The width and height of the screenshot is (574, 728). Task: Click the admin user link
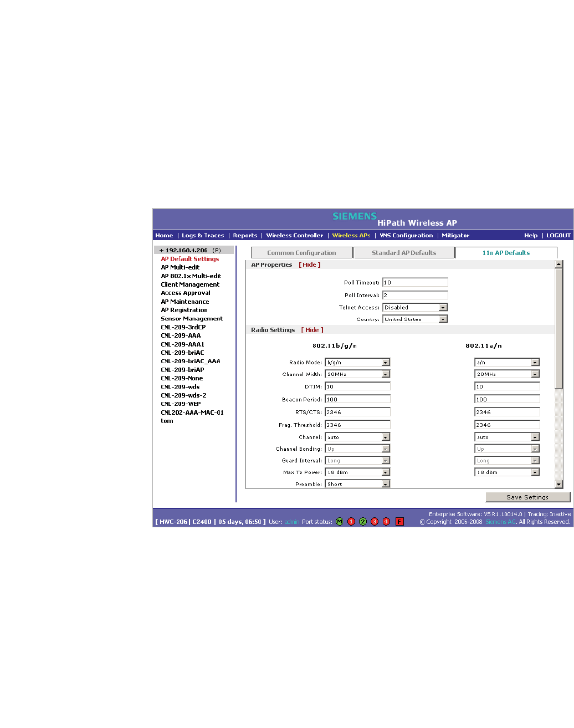[292, 522]
